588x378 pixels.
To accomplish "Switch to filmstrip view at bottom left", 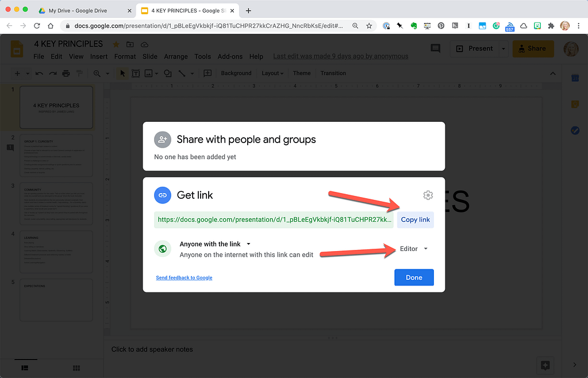I will [x=25, y=368].
